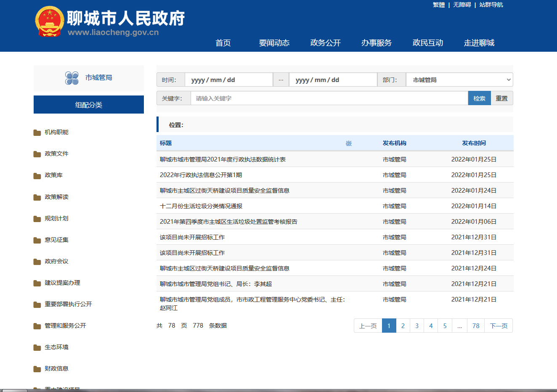Image resolution: width=557 pixels, height=392 pixels.
Task: Go to page 3 of results
Action: click(417, 326)
